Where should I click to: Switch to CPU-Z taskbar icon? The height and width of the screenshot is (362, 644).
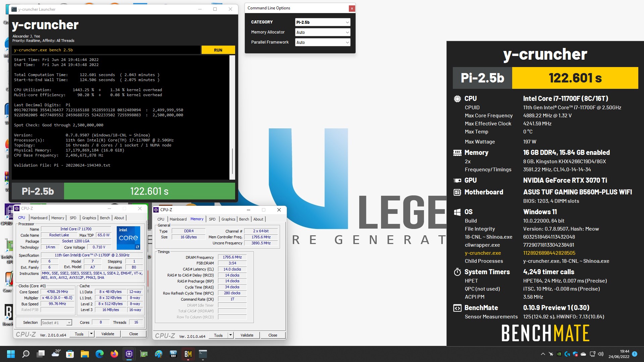129,354
